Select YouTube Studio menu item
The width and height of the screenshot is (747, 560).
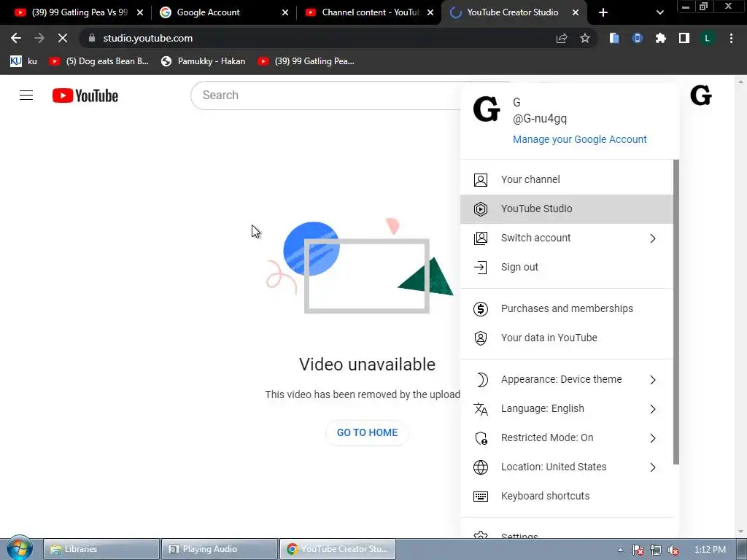click(566, 209)
